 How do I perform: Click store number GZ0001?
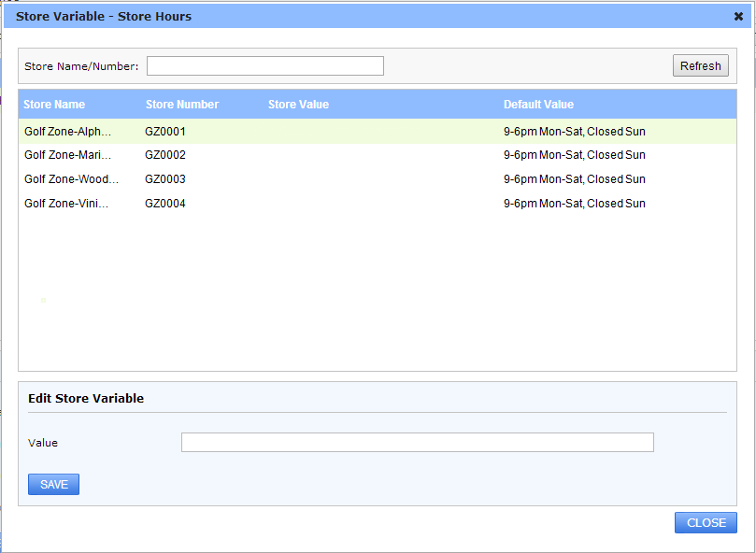(164, 131)
